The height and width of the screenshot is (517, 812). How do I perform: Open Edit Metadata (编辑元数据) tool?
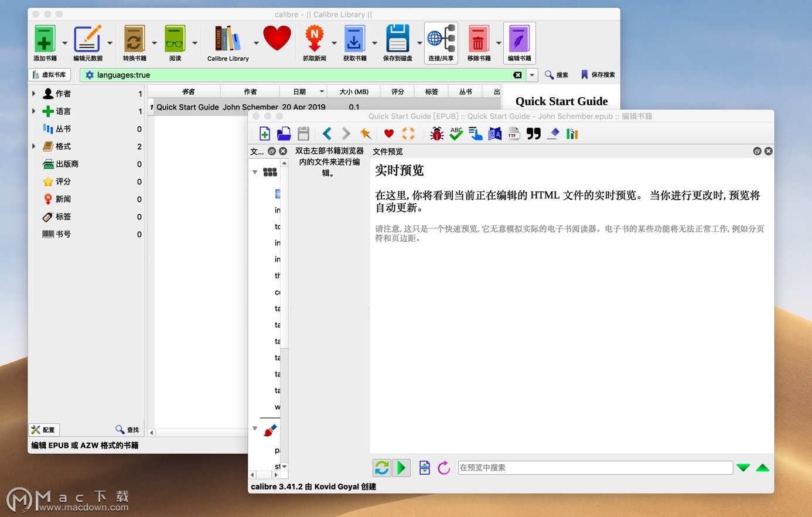coord(87,39)
